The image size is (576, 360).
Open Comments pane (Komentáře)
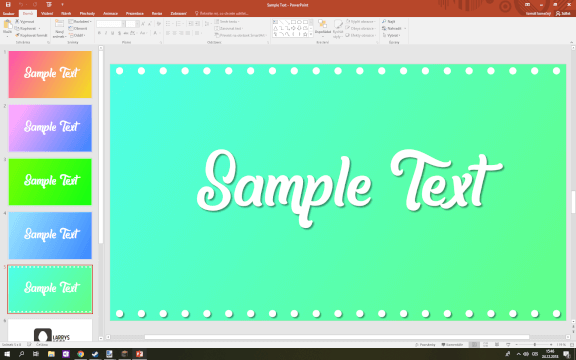pos(452,345)
